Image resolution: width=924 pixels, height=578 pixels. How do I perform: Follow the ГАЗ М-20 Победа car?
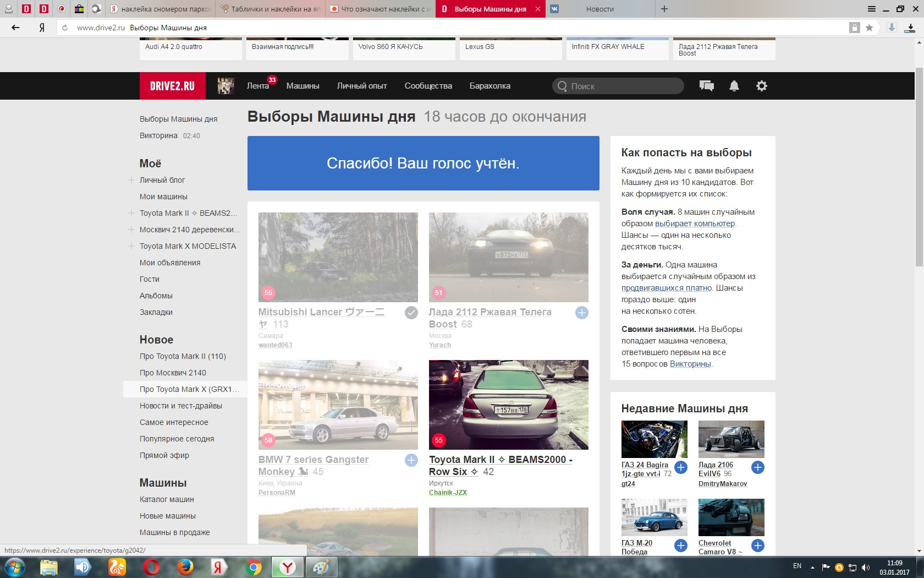coord(681,546)
